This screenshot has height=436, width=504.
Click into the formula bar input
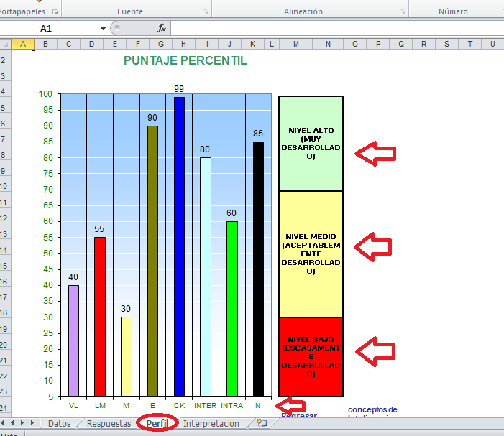pyautogui.click(x=337, y=28)
